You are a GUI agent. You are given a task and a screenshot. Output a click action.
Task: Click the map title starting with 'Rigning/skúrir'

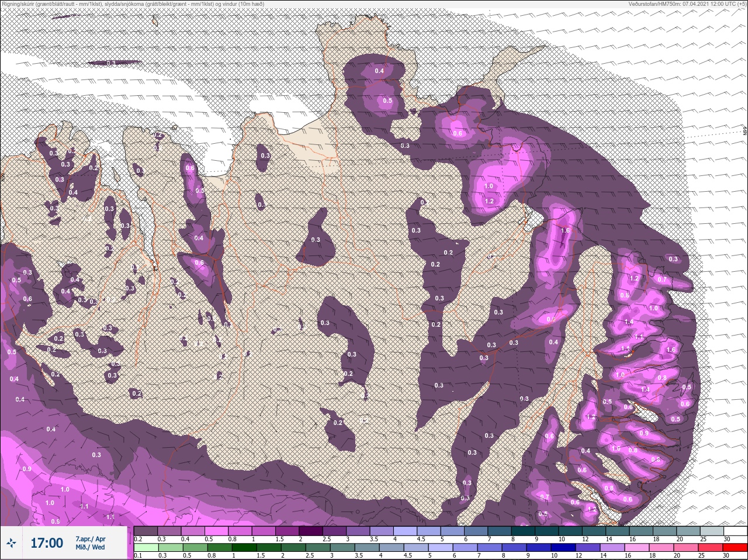click(133, 4)
